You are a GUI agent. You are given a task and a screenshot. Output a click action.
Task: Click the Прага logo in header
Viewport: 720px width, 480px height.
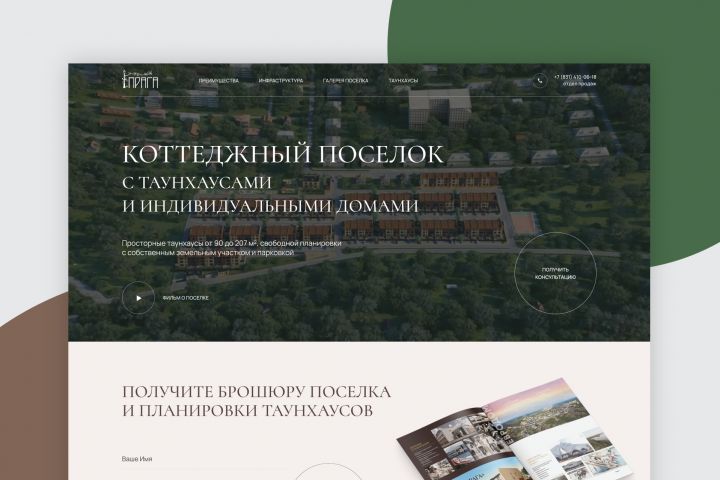click(140, 79)
